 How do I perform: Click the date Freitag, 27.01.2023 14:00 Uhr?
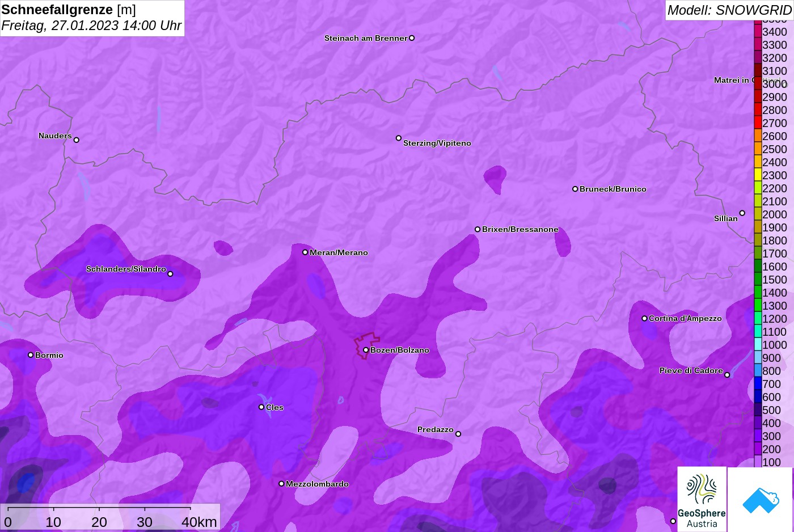pos(91,26)
